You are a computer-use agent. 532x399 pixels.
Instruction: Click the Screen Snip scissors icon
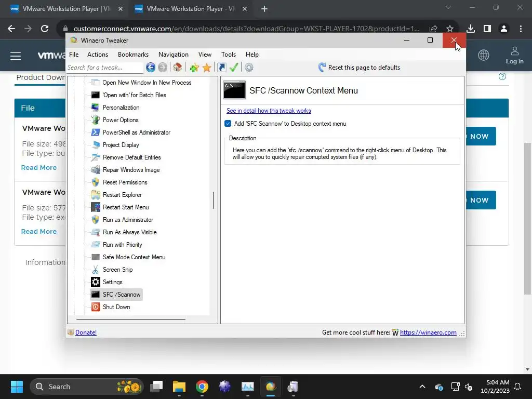click(x=96, y=270)
